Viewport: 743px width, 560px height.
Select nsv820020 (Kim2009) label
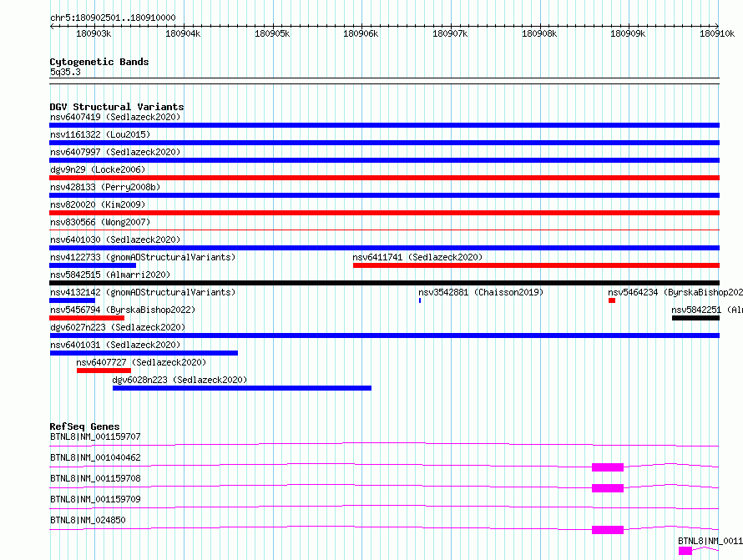click(98, 204)
